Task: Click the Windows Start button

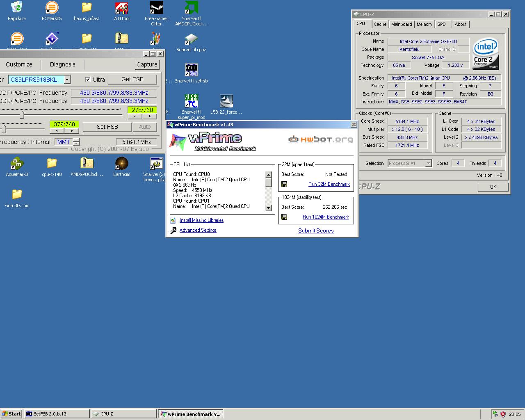Action: point(11,414)
